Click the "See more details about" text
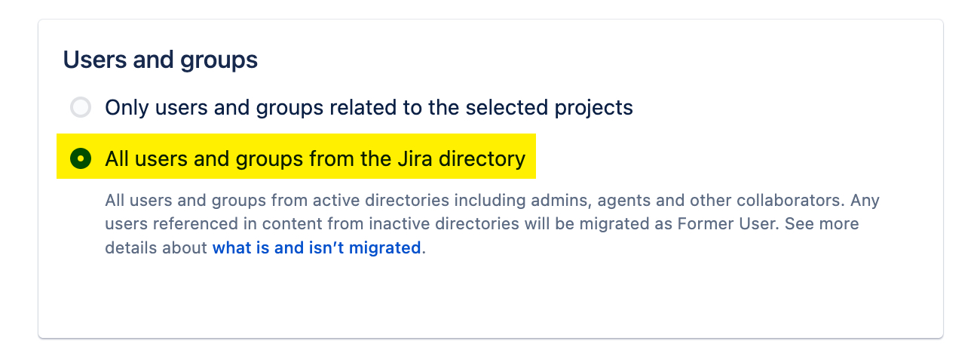980x347 pixels. (x=820, y=225)
